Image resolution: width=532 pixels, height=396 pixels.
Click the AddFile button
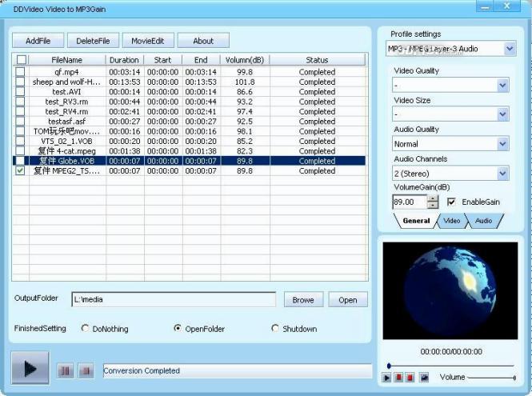(x=38, y=41)
